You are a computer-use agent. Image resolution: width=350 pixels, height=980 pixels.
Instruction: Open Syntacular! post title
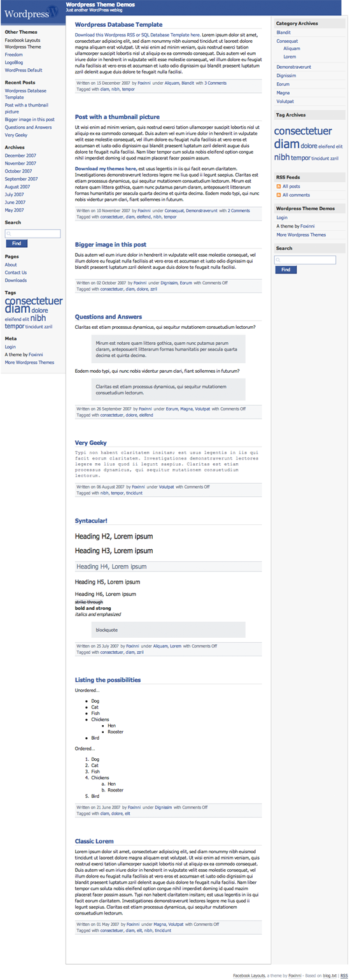tap(91, 521)
